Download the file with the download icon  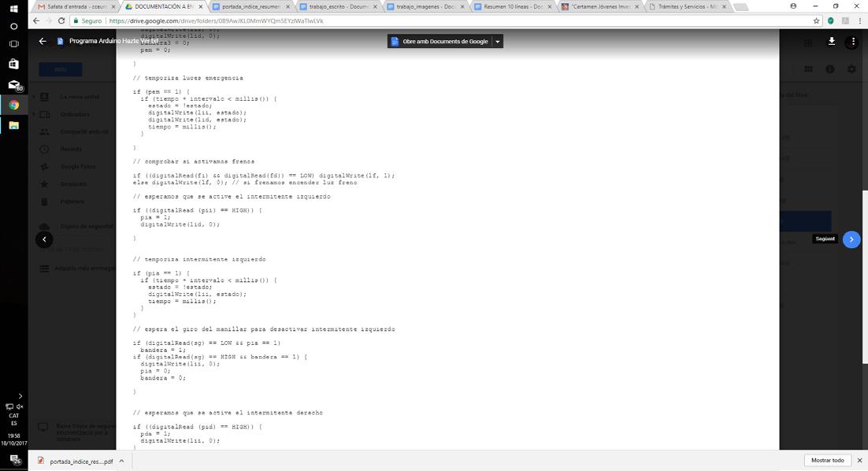pos(832,42)
